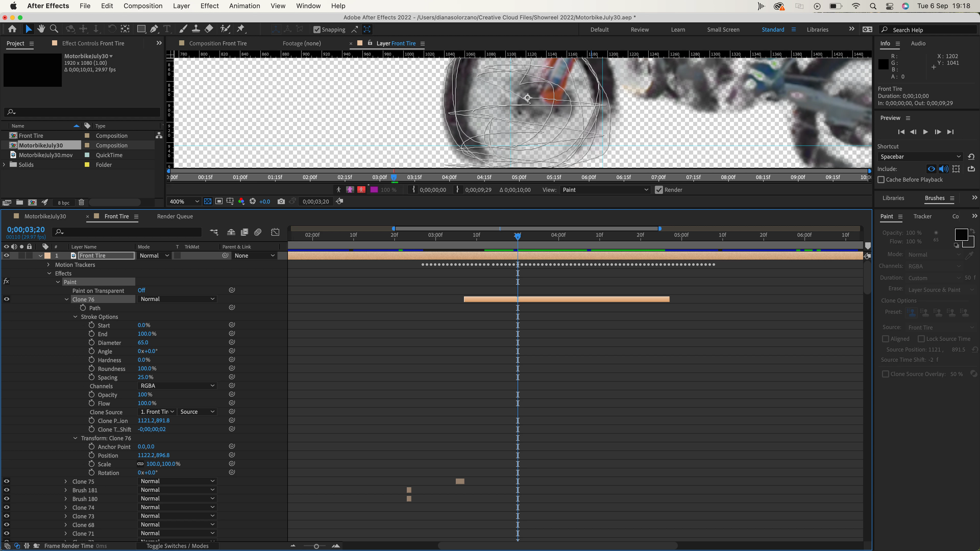This screenshot has height=551, width=980.
Task: Select the Hand tool
Action: click(41, 29)
